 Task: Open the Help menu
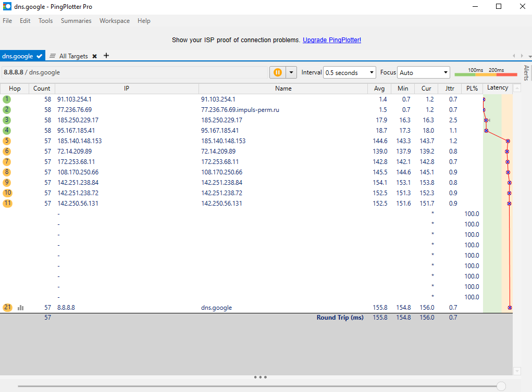tap(144, 21)
